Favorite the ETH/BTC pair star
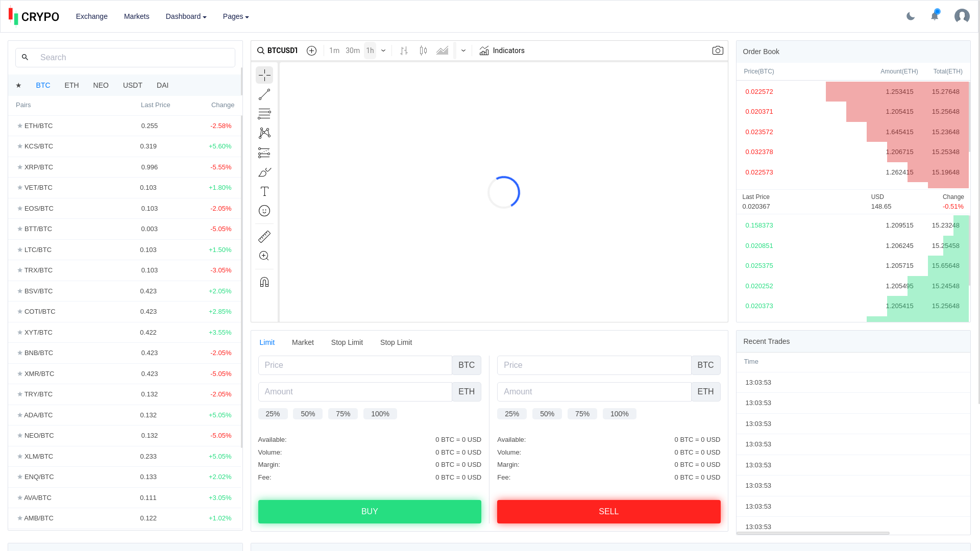Viewport: 980px width, 551px height. (x=20, y=126)
